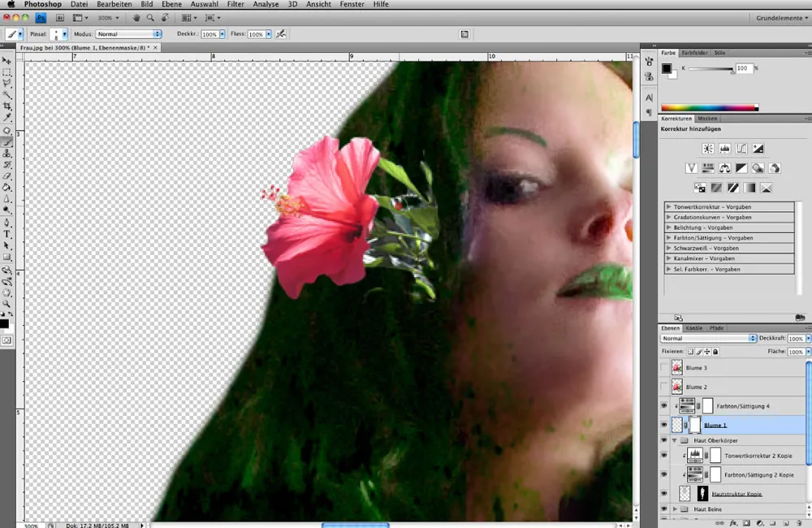
Task: Open the Fenster menu in the menu bar
Action: click(352, 4)
